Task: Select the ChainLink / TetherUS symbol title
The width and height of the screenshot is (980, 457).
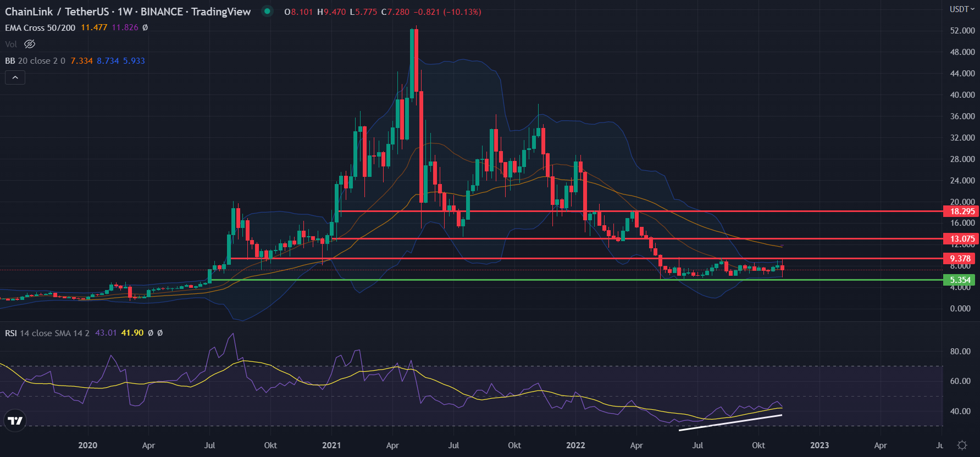Action: (x=128, y=12)
